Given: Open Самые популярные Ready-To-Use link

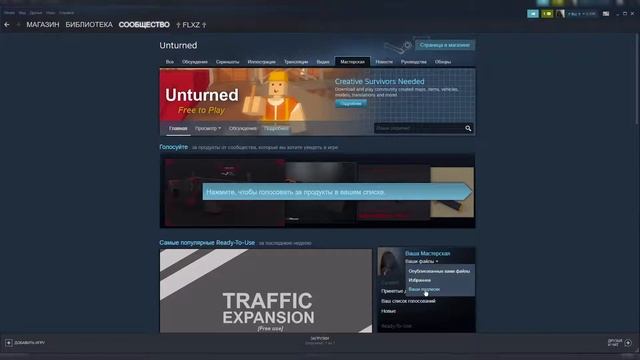Looking at the screenshot, I should pos(207,243).
